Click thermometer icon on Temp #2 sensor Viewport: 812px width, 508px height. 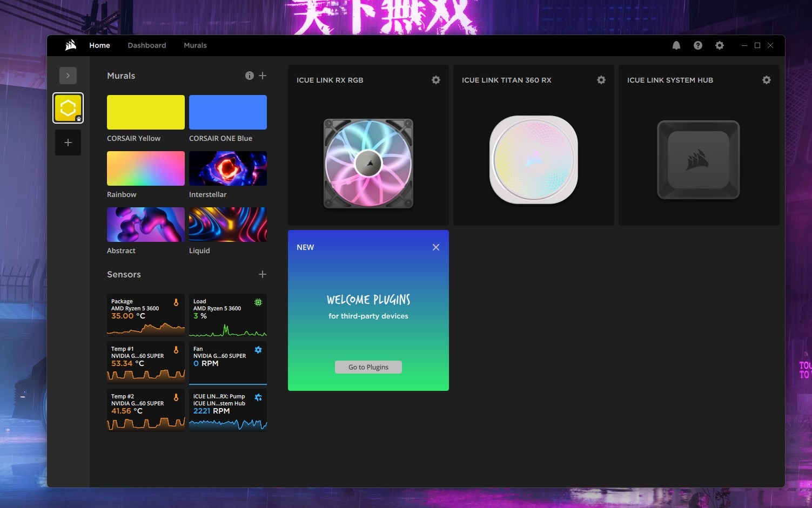click(x=176, y=398)
